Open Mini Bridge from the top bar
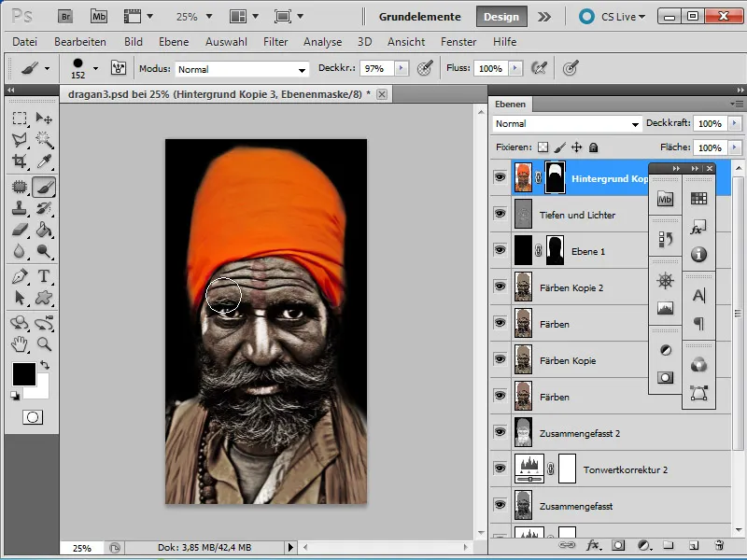747x560 pixels. 99,17
